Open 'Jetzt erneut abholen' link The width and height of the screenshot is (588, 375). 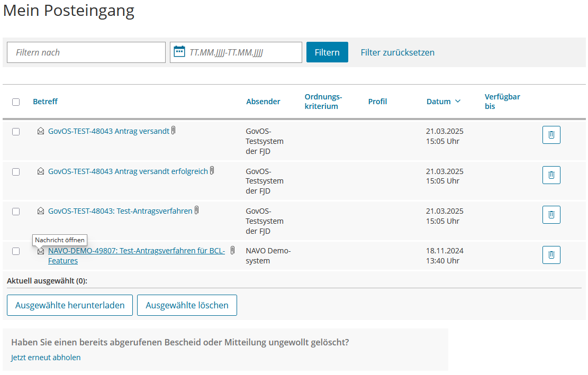[46, 358]
